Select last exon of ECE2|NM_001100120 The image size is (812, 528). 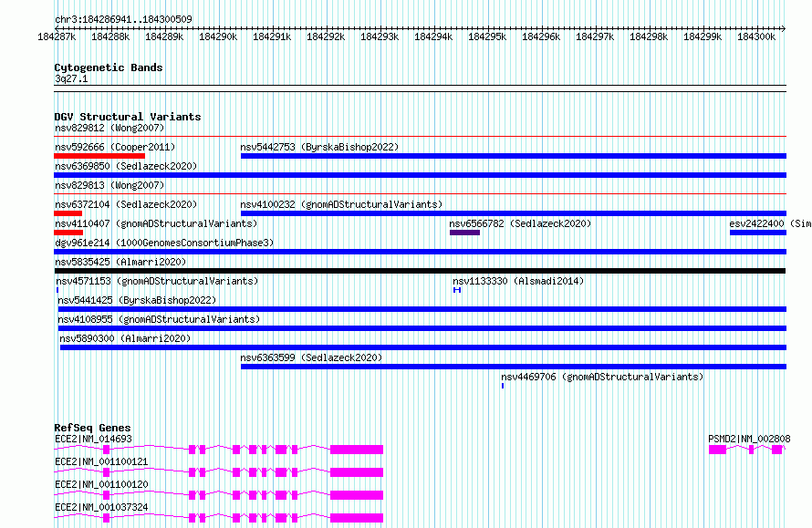[357, 495]
